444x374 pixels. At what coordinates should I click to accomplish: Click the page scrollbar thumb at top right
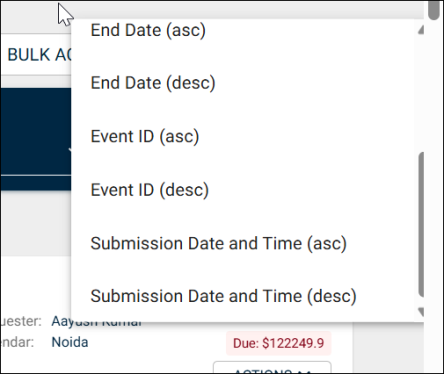(x=434, y=11)
